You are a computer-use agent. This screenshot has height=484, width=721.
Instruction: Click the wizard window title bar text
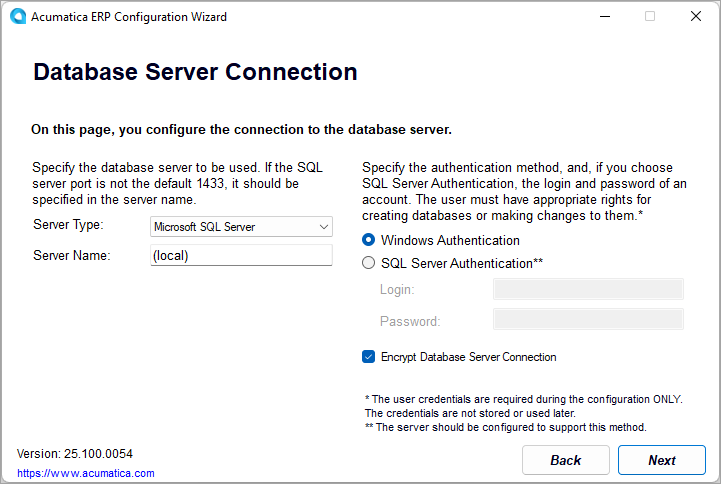pyautogui.click(x=130, y=17)
